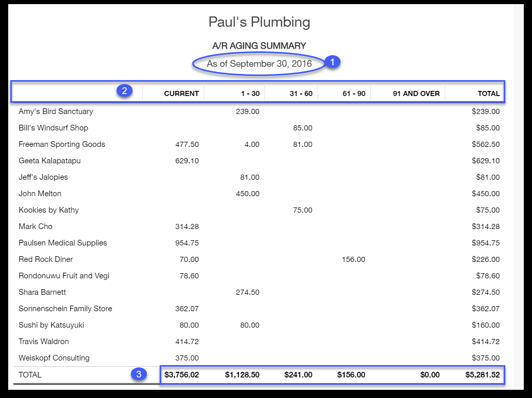Screen dimensions: 532x398
Task: Click the Sonnenschein Family Store row label
Action: pyautogui.click(x=64, y=309)
